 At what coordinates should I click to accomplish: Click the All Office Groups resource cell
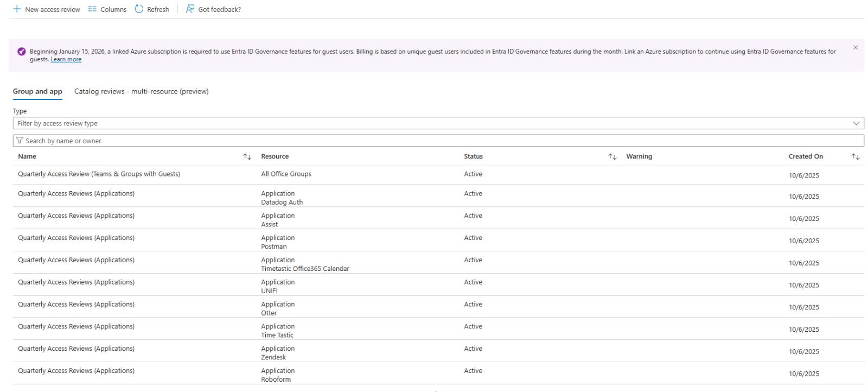[286, 174]
